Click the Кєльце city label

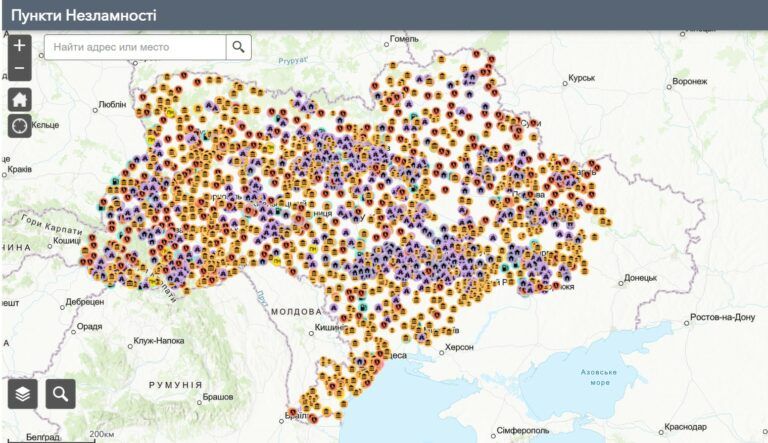tap(45, 125)
